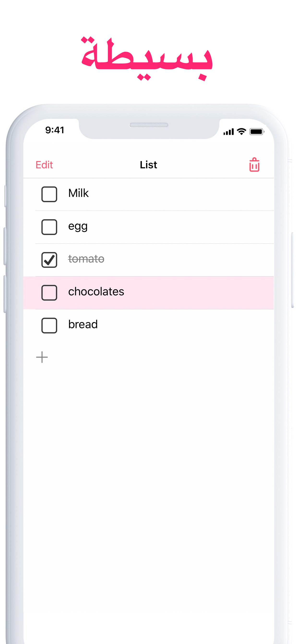The width and height of the screenshot is (298, 644).
Task: Select the Milk list item text
Action: tap(78, 193)
